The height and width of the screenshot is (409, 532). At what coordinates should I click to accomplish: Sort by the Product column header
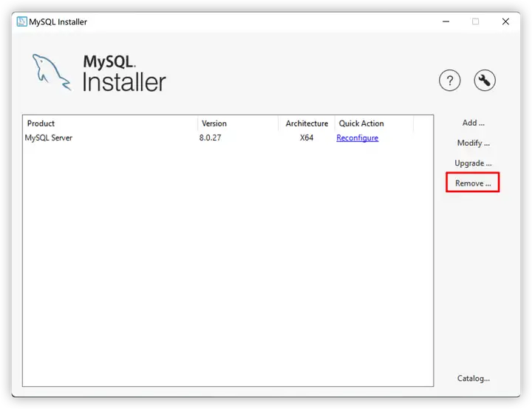[x=110, y=124]
